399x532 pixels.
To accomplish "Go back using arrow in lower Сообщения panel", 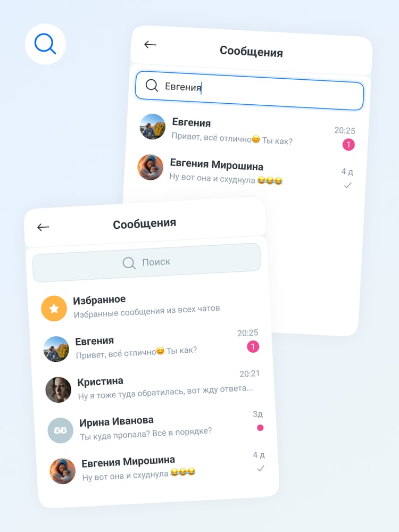I will [43, 227].
